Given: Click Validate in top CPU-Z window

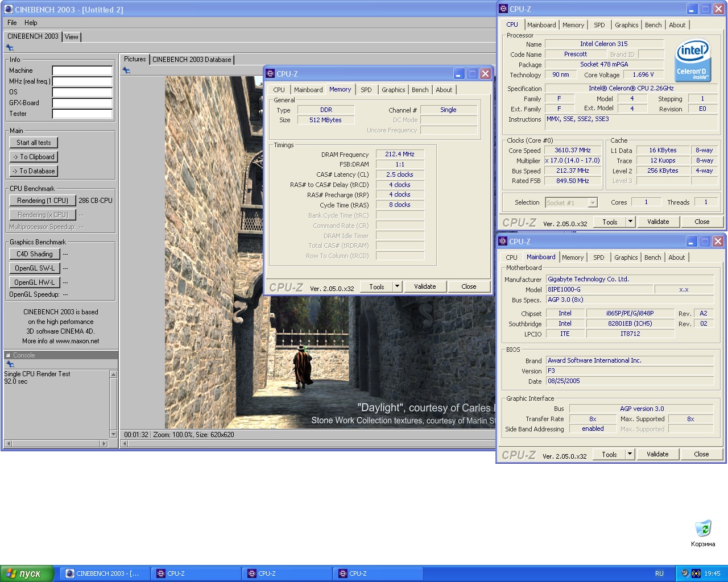Looking at the screenshot, I should click(x=658, y=222).
